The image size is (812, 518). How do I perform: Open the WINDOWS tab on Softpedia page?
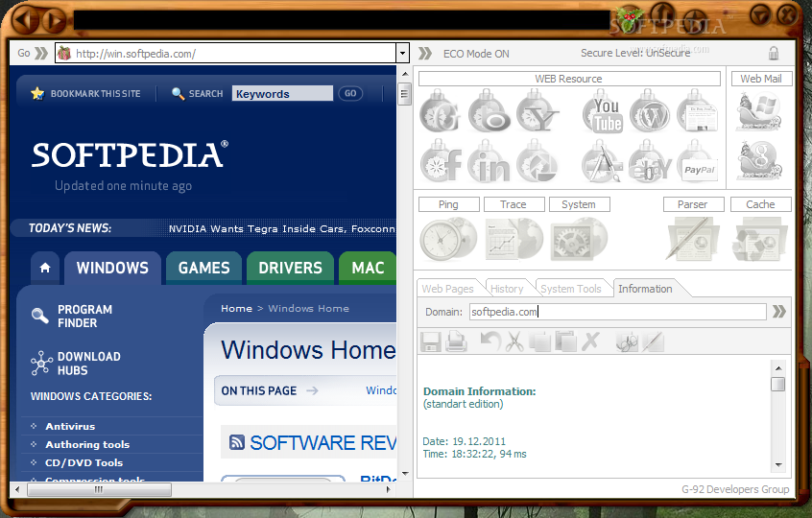tap(112, 268)
